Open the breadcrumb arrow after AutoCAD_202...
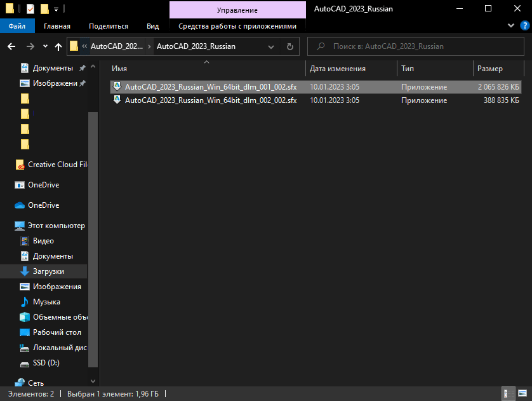532x401 pixels. (x=149, y=46)
